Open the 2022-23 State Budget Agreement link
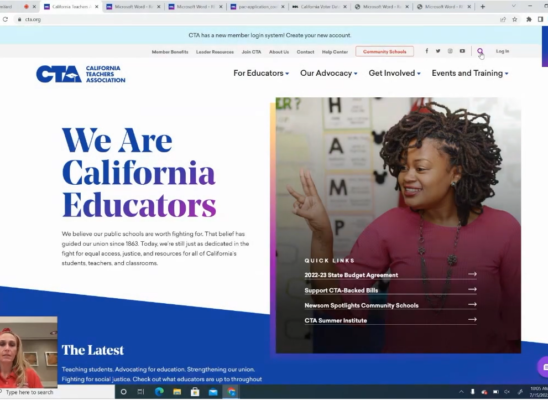The image size is (548, 400). pyautogui.click(x=351, y=275)
